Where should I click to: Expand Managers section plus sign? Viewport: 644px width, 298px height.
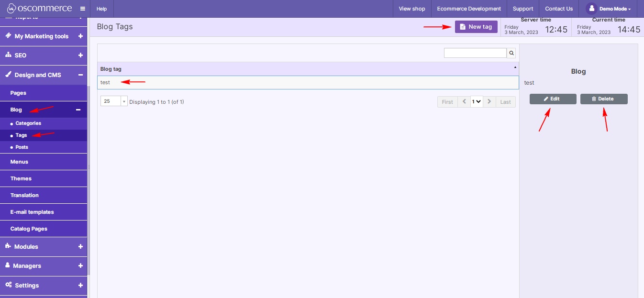[x=80, y=266]
